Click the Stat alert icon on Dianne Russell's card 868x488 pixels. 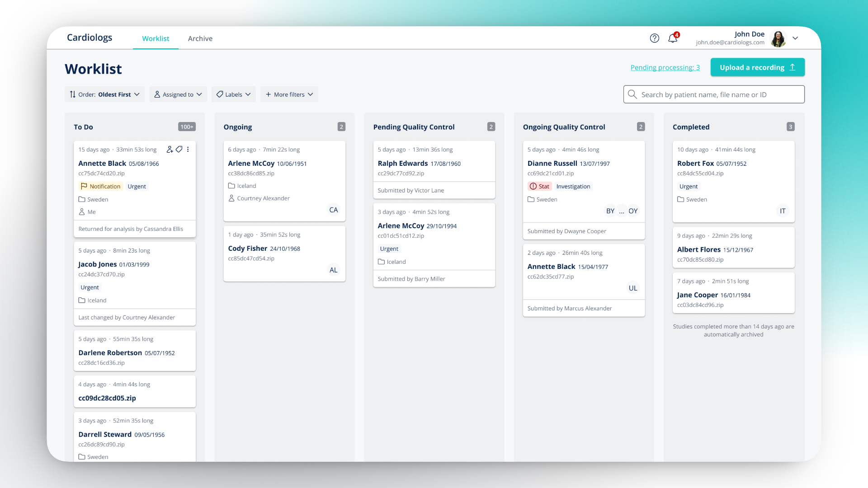click(533, 186)
